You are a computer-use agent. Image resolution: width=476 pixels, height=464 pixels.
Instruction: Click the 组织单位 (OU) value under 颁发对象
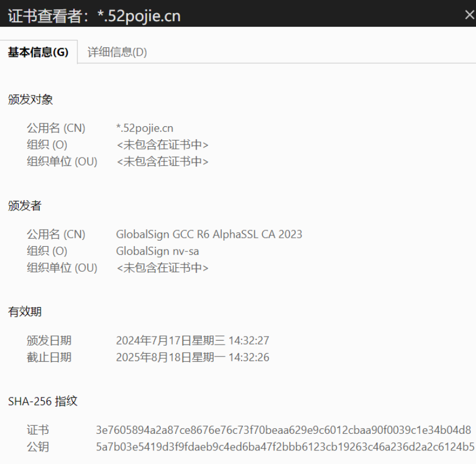coord(162,161)
